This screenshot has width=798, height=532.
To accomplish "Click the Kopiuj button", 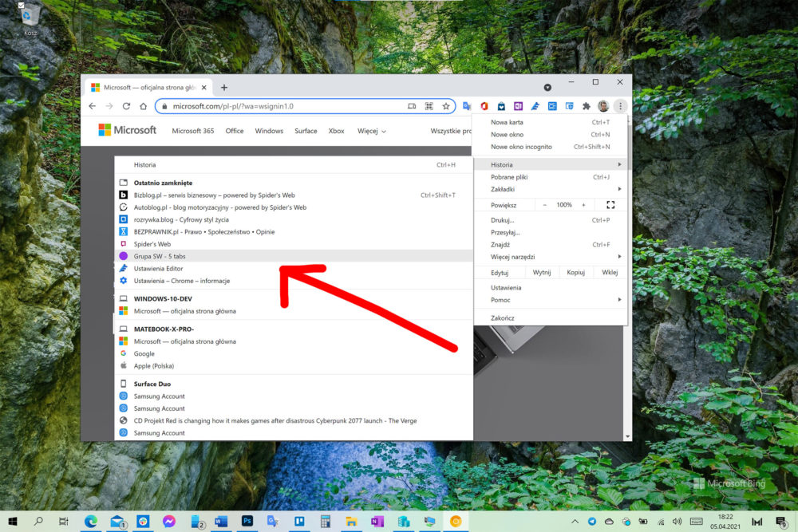I will pyautogui.click(x=575, y=272).
